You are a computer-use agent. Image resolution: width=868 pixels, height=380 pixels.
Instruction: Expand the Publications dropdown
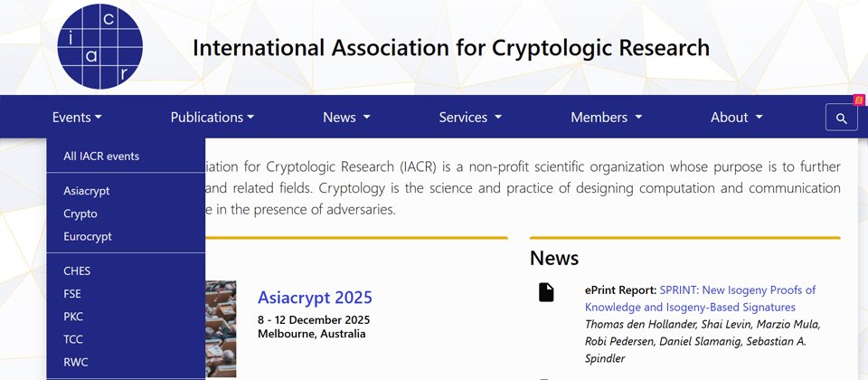[x=212, y=118]
